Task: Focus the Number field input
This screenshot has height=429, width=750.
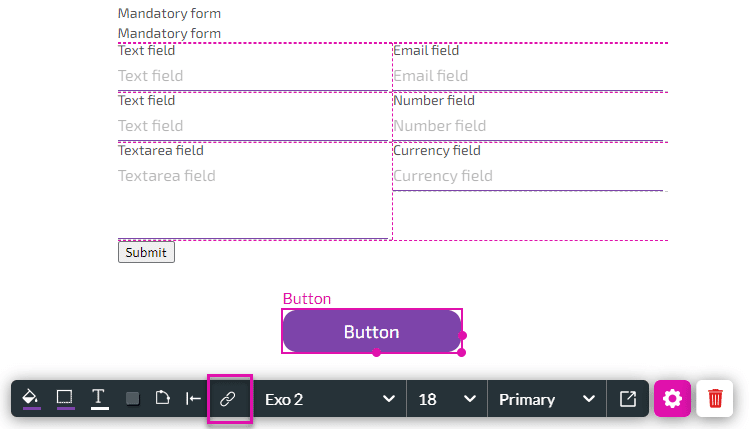Action: [528, 126]
